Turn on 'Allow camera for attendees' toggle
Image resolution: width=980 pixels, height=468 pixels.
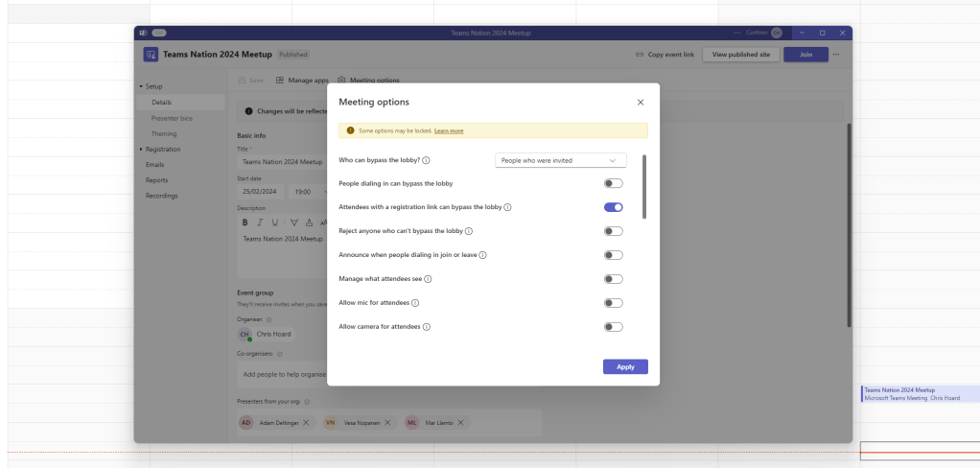(x=613, y=327)
